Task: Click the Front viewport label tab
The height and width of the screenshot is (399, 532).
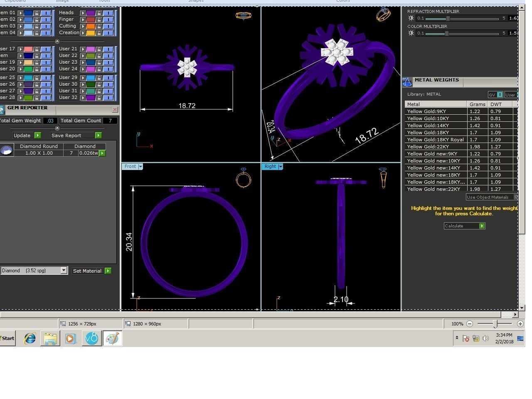Action: point(130,167)
